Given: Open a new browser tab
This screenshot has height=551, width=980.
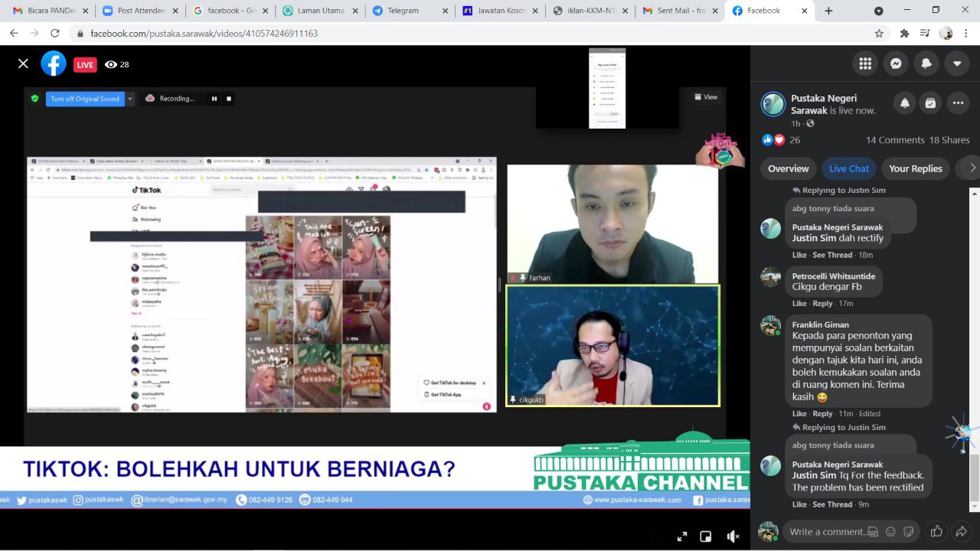Looking at the screenshot, I should pyautogui.click(x=828, y=11).
